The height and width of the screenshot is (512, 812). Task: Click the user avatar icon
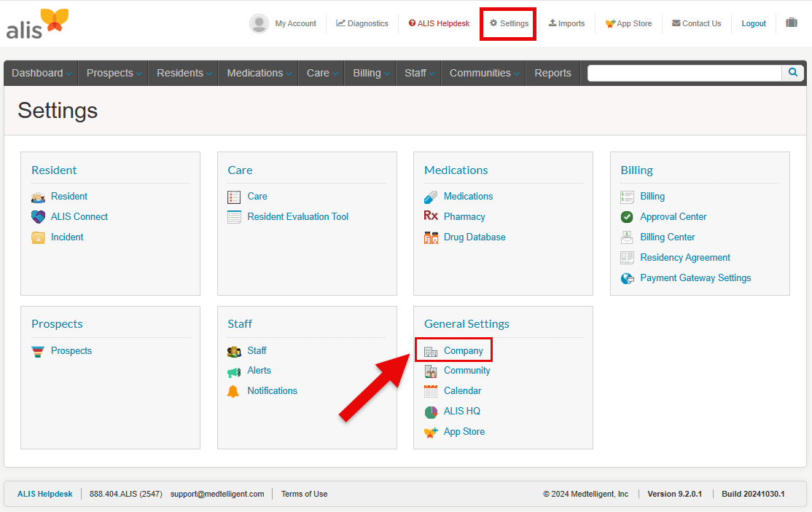(x=259, y=23)
